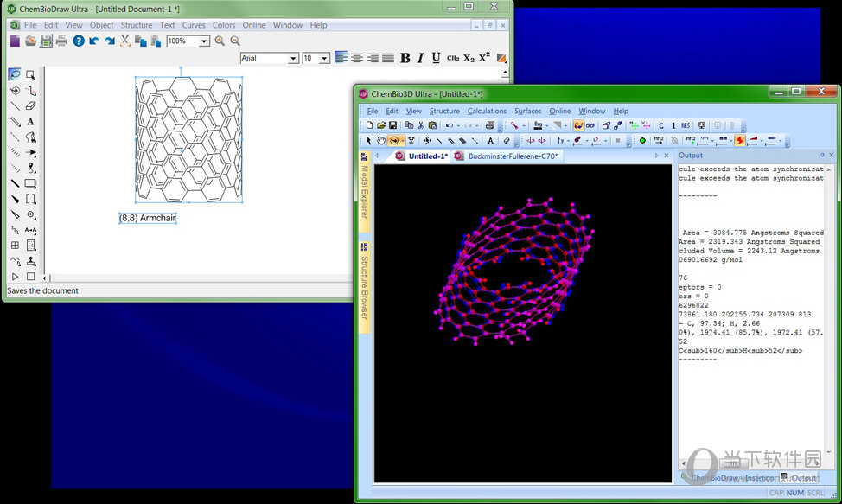Switch to the Untitled-1 tab in ChemBio3D
Screen dimensions: 842x504
click(x=422, y=156)
